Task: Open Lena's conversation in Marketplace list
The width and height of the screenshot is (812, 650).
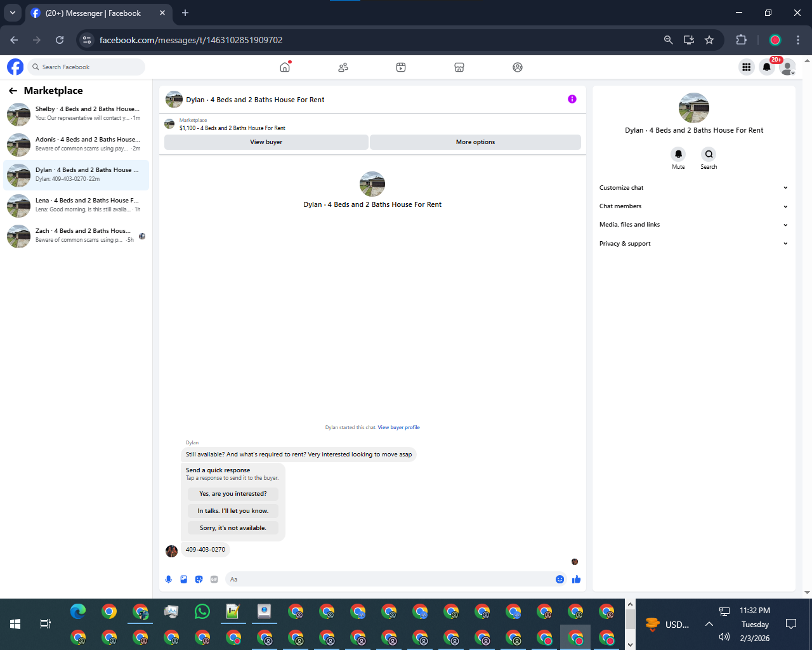Action: point(76,206)
